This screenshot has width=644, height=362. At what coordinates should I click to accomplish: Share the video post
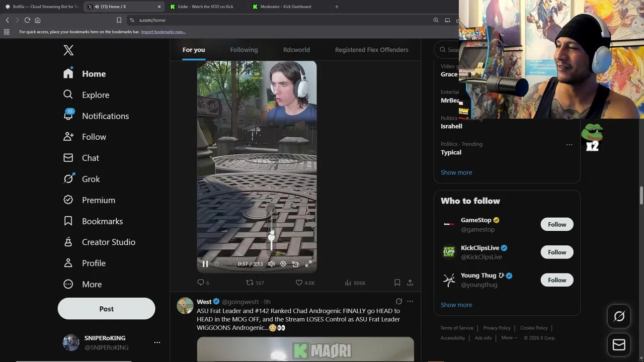[x=410, y=283]
